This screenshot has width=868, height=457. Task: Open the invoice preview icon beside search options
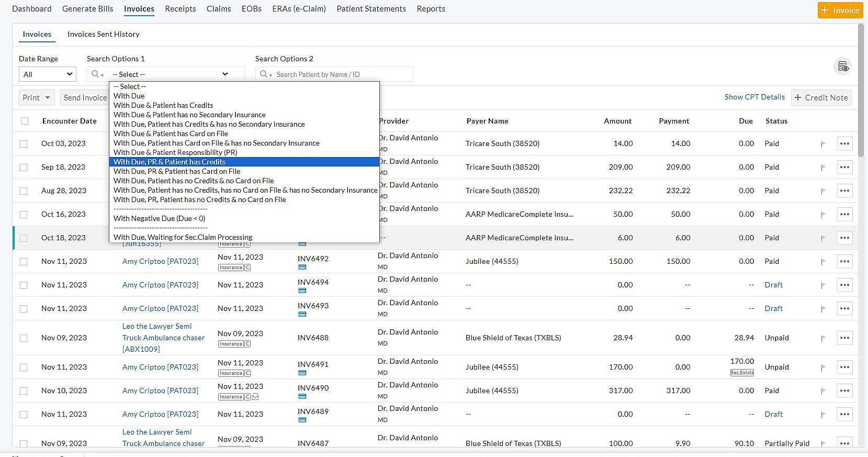coord(842,66)
